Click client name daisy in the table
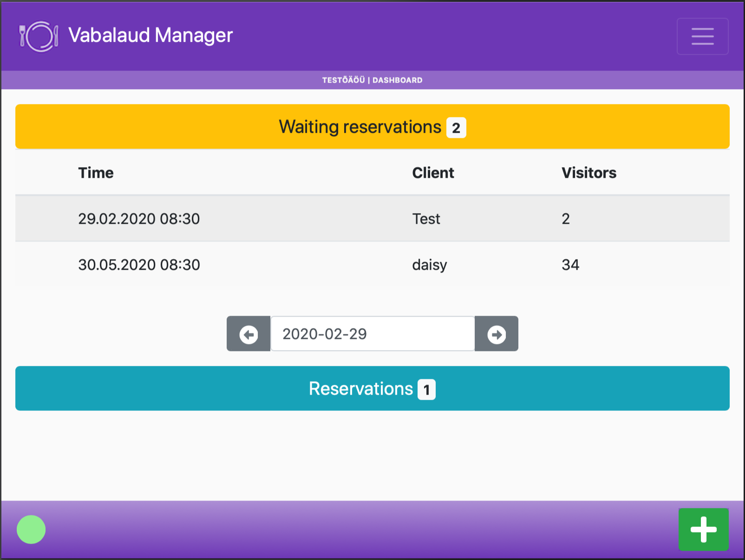Viewport: 745px width, 560px height. point(430,265)
